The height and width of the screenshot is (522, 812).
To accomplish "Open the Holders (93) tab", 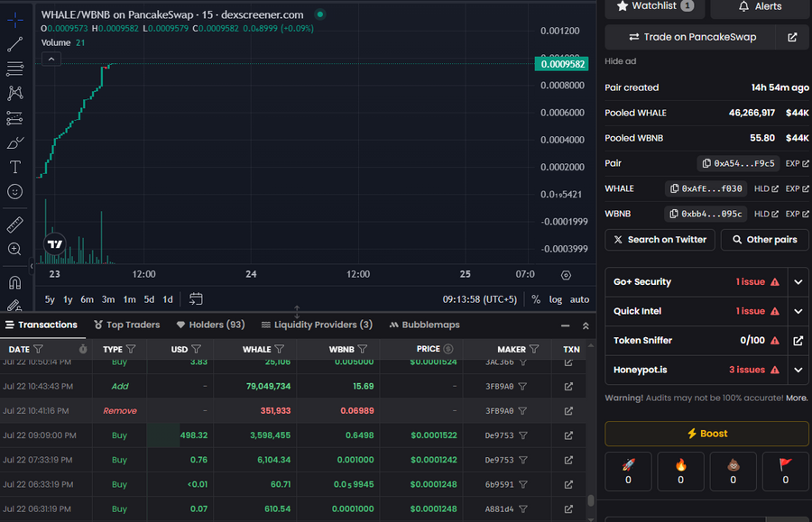I will coord(210,325).
